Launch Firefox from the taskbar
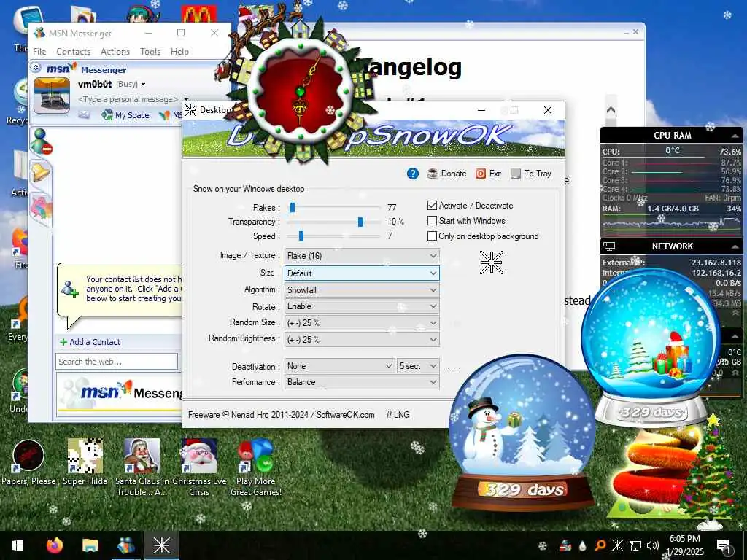This screenshot has width=747, height=560. point(54,545)
